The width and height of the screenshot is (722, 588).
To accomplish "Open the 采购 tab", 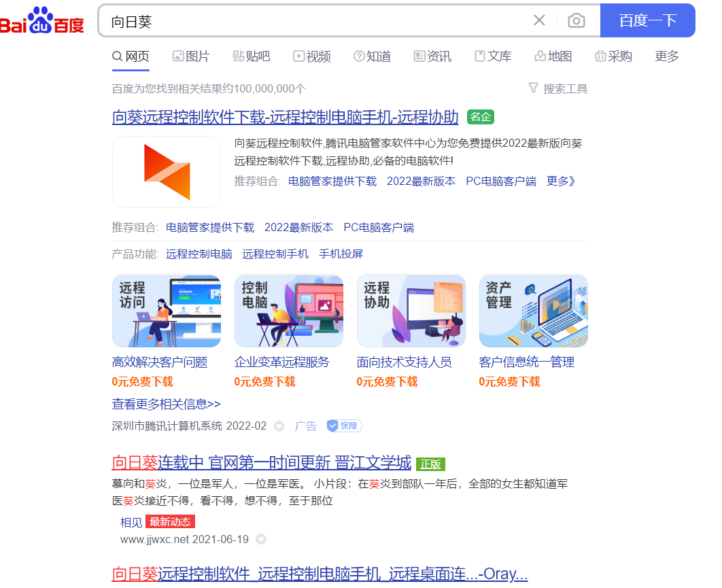I will click(613, 56).
